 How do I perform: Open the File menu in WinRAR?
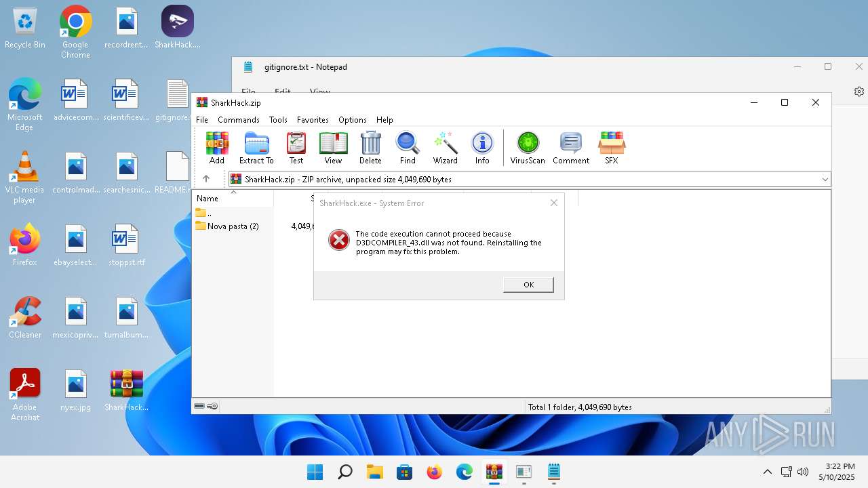click(202, 119)
